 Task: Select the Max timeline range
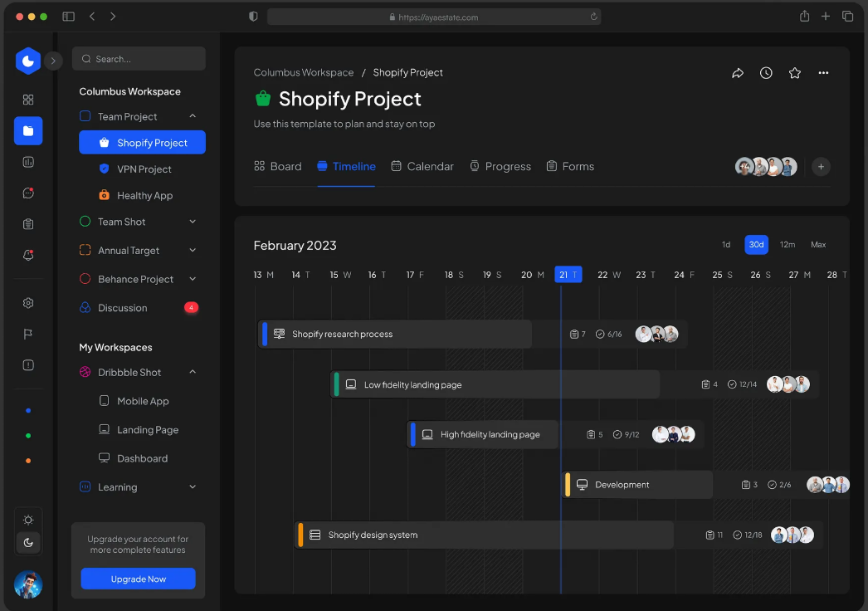pos(818,245)
